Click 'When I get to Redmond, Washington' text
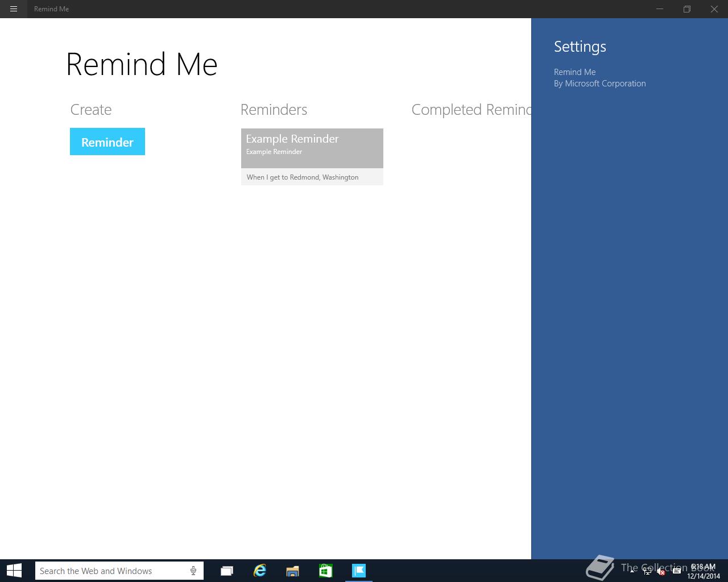 pyautogui.click(x=303, y=177)
